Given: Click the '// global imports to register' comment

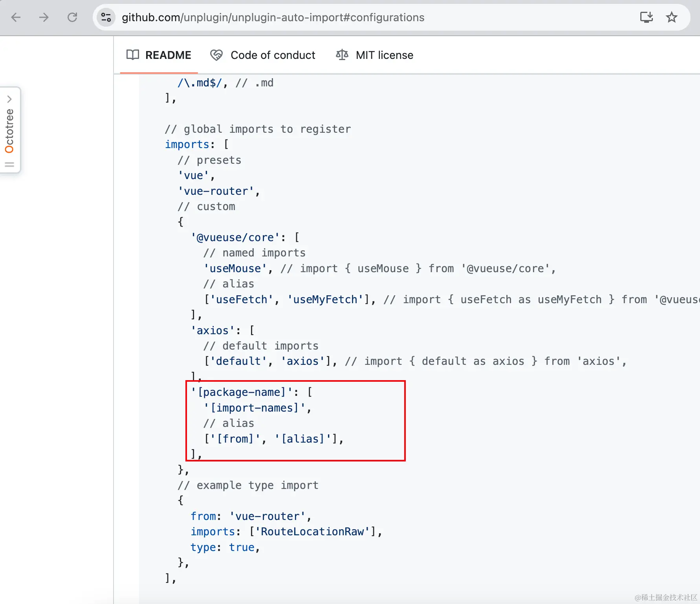Looking at the screenshot, I should 258,129.
